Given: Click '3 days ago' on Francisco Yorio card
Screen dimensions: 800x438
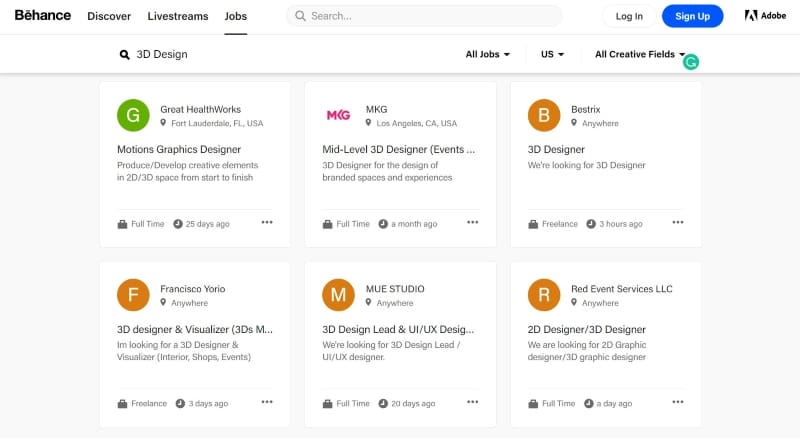Looking at the screenshot, I should point(208,404).
